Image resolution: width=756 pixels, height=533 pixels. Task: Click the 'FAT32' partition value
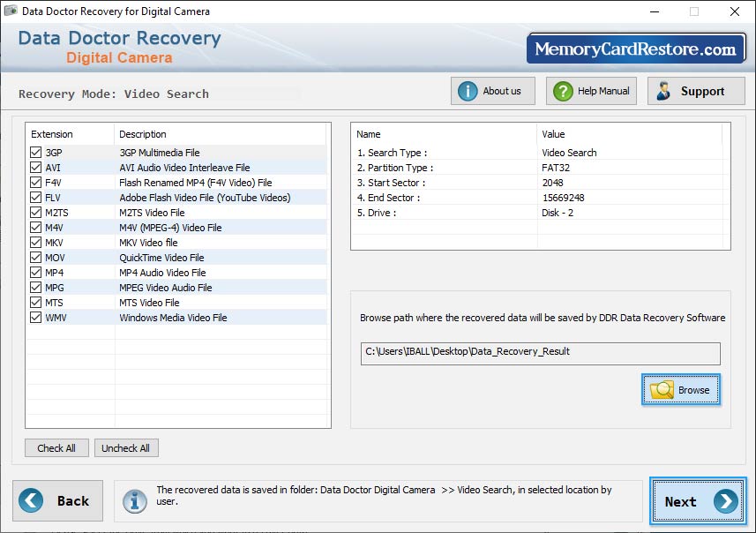(x=556, y=168)
